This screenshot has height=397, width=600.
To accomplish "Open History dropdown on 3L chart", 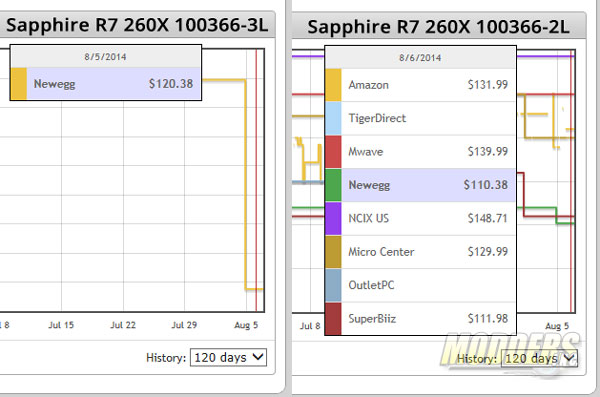I will (228, 357).
